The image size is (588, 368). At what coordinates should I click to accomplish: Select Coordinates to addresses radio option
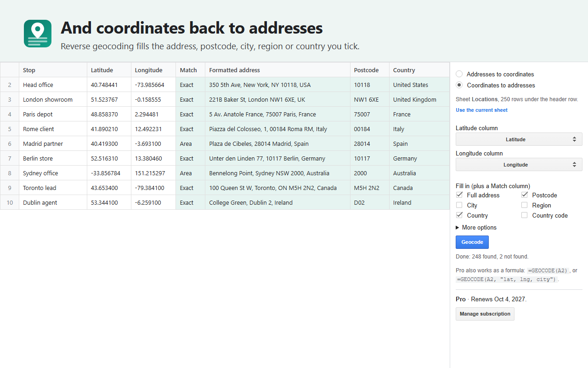coord(459,85)
